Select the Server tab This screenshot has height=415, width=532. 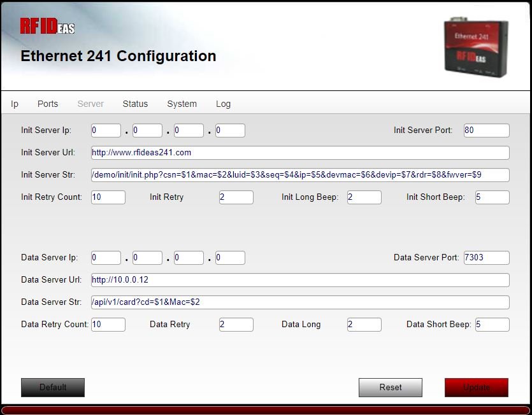click(90, 103)
